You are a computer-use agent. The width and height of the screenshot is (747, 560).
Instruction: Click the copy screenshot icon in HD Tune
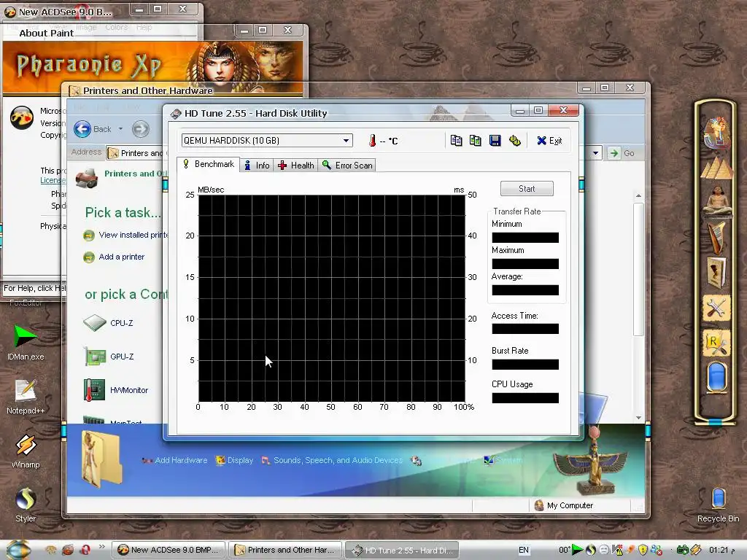[476, 141]
